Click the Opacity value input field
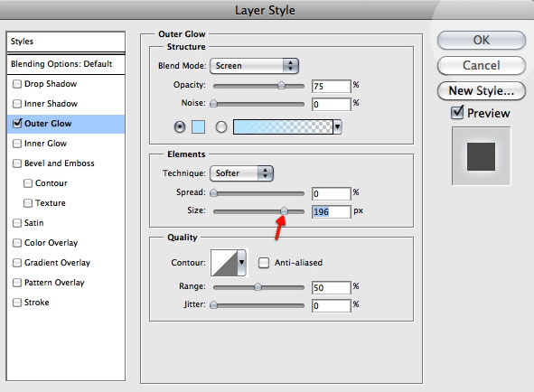534x392 pixels. [x=331, y=86]
